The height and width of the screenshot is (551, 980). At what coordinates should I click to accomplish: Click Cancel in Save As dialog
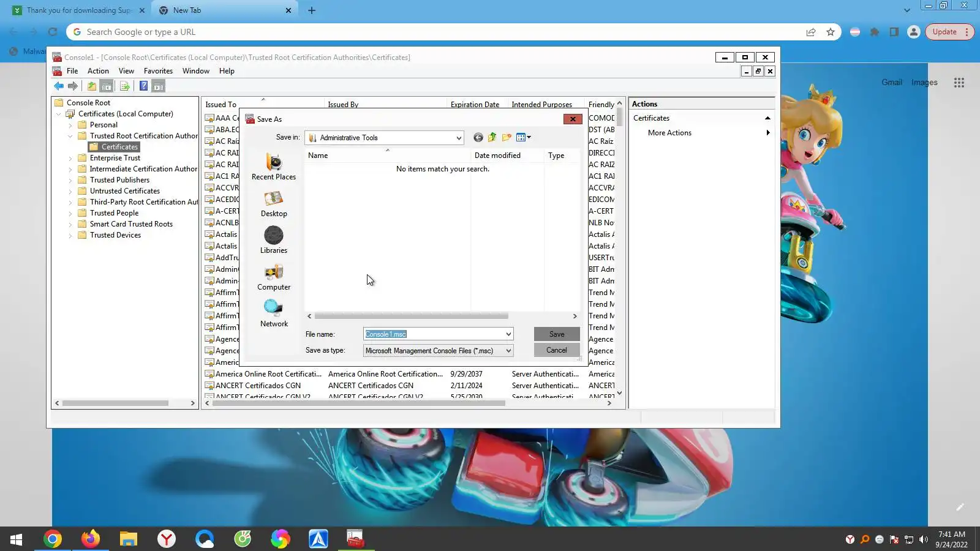click(557, 350)
